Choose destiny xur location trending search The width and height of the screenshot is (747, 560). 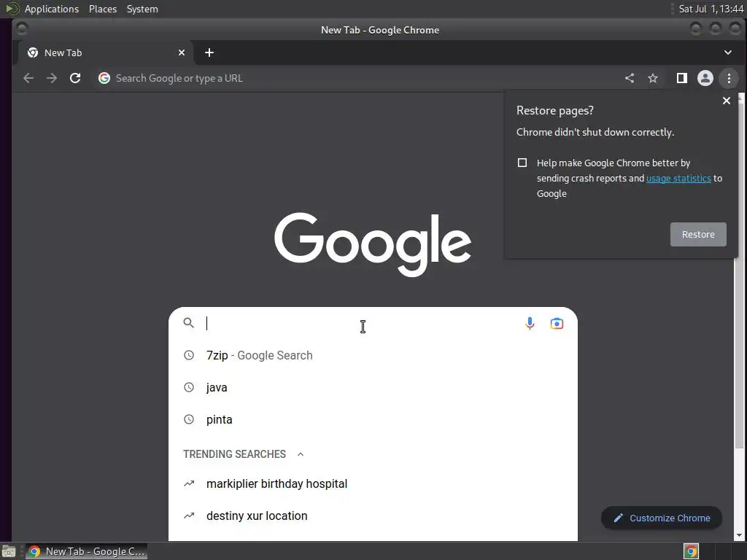pyautogui.click(x=373, y=516)
